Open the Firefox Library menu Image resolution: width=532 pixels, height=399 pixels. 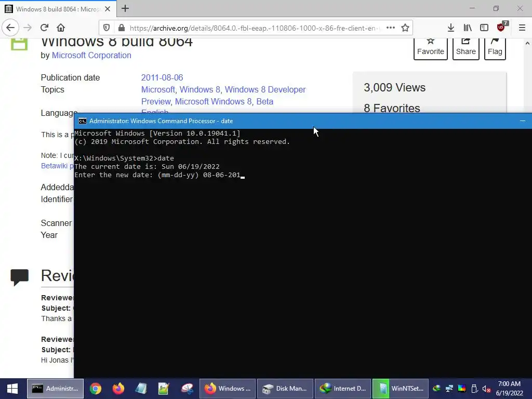[x=468, y=28]
